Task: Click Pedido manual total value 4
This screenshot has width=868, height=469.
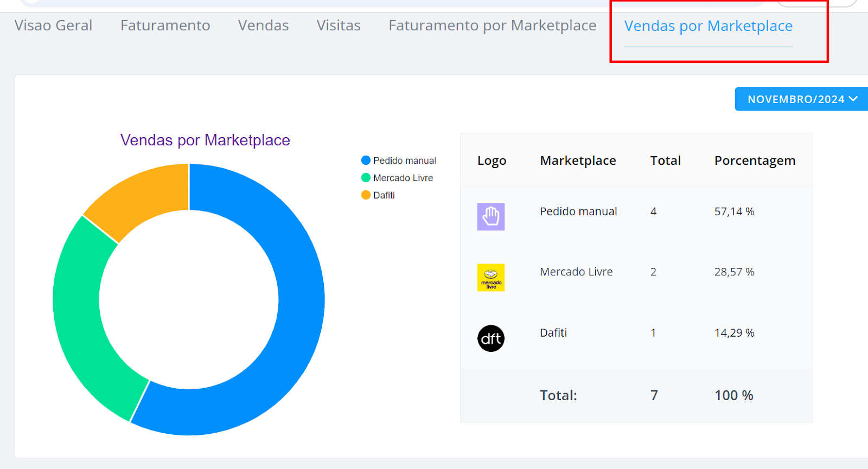Action: tap(654, 211)
